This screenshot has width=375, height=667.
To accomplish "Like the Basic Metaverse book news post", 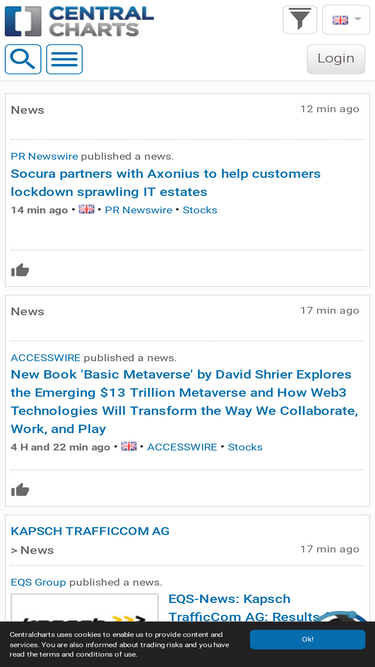I will [20, 490].
